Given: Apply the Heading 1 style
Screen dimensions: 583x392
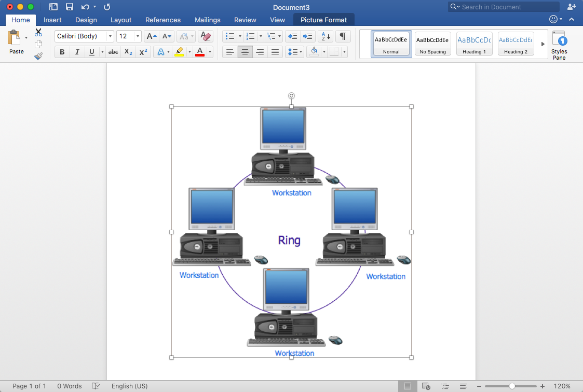Looking at the screenshot, I should point(474,44).
